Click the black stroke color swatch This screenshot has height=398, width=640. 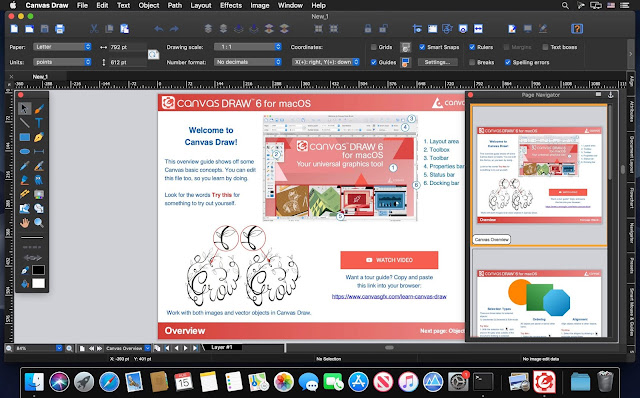pos(38,270)
